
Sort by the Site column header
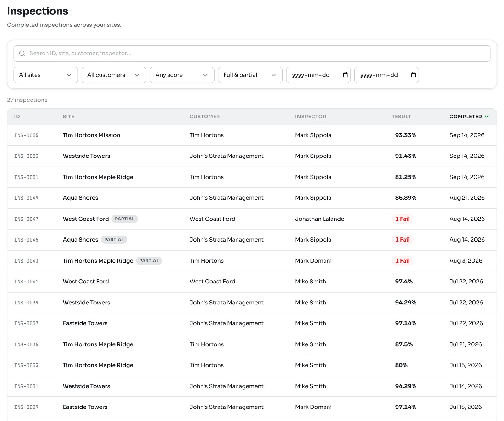pyautogui.click(x=68, y=117)
